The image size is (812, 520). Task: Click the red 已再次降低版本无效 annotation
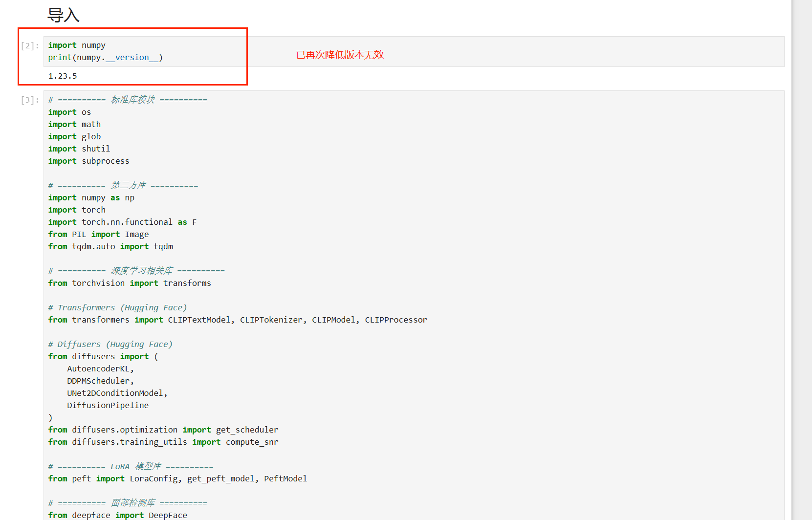click(340, 55)
